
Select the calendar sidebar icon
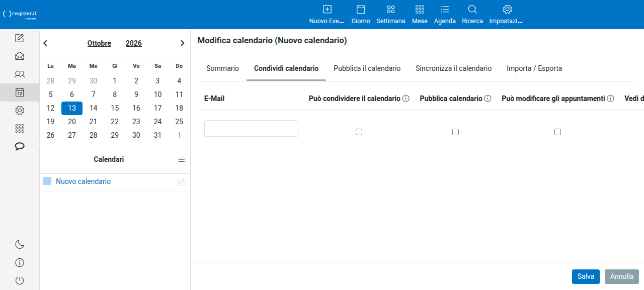pyautogui.click(x=20, y=92)
